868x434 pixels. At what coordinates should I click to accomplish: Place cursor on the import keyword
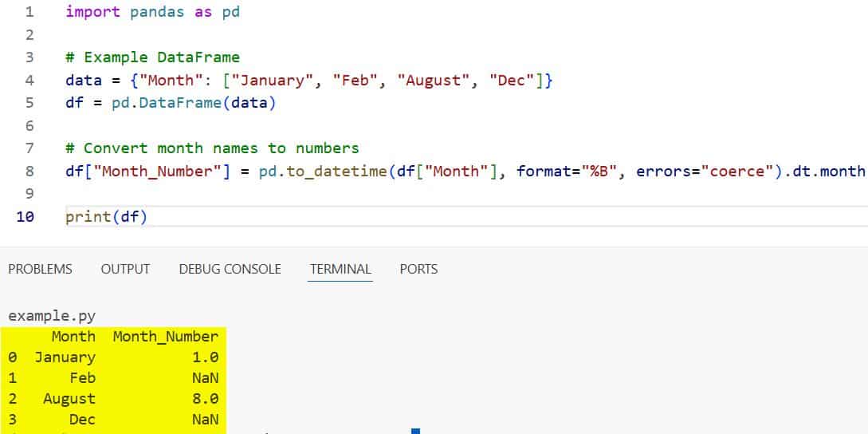tap(92, 12)
